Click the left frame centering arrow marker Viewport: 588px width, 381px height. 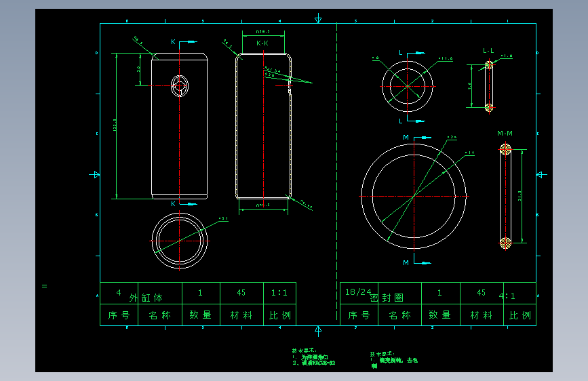94,174
